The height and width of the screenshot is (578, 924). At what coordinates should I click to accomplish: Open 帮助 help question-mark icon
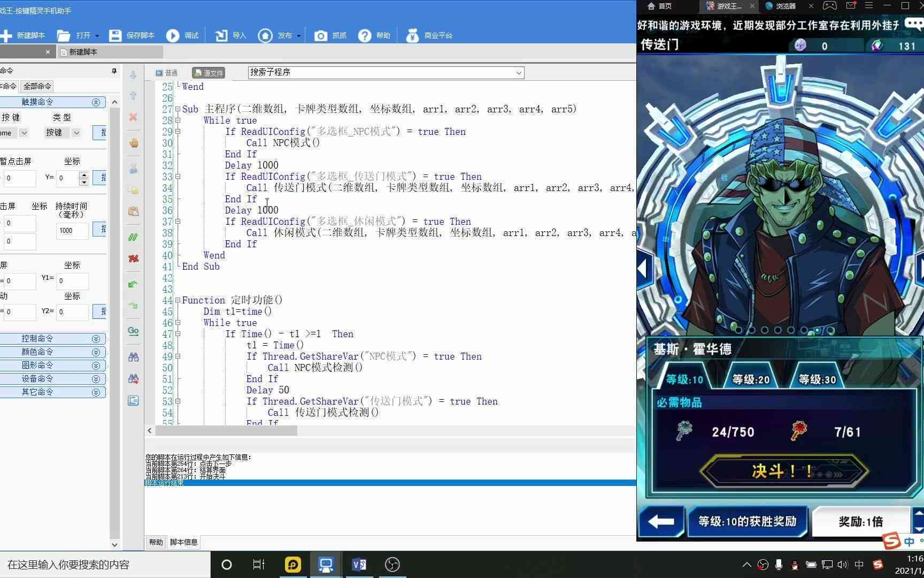tap(365, 36)
